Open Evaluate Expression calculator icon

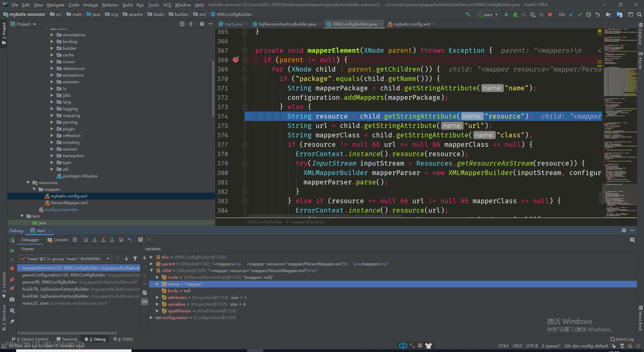(141, 239)
